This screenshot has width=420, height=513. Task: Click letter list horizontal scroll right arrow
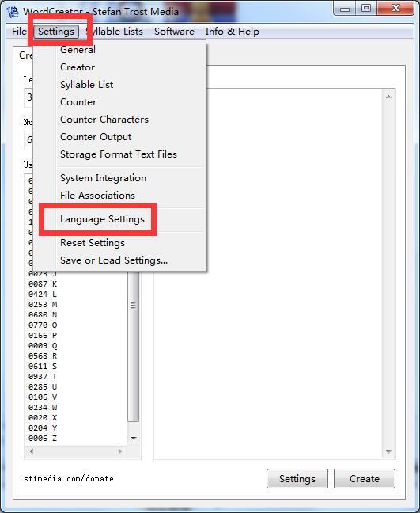pyautogui.click(x=120, y=451)
